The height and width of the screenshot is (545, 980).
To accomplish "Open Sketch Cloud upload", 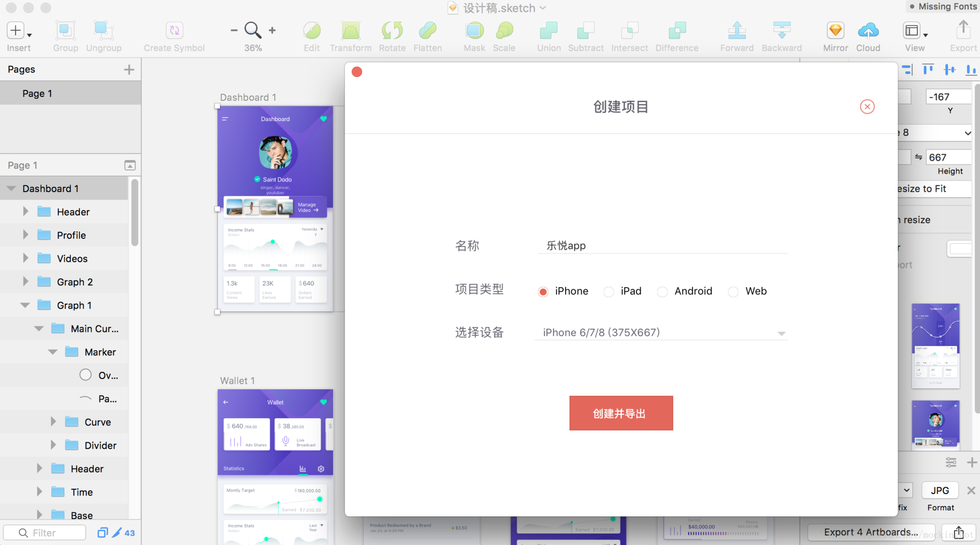I will [x=868, y=31].
